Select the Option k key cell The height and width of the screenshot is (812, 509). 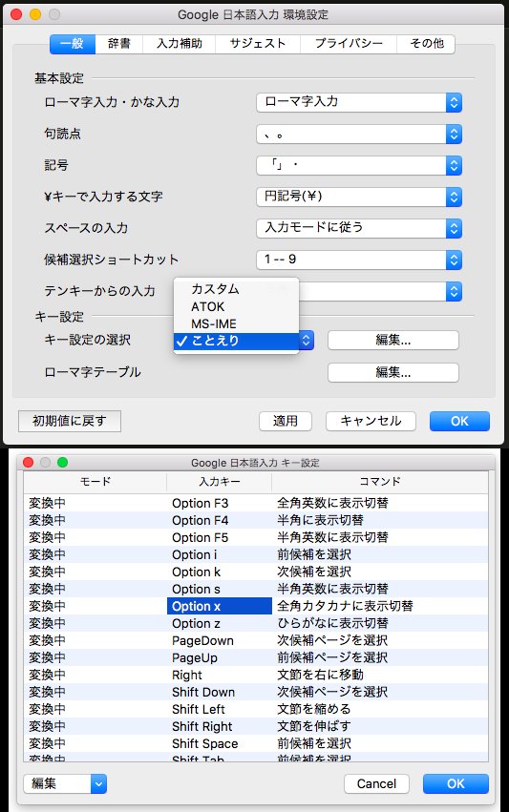tap(220, 572)
